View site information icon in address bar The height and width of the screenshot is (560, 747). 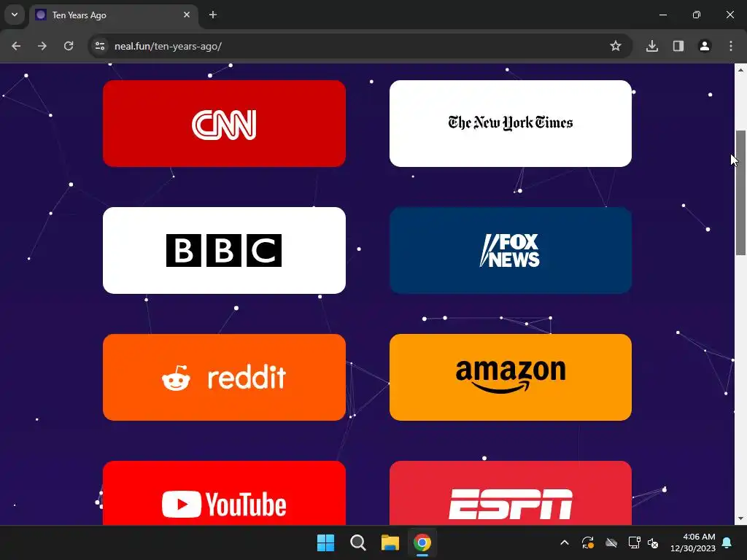click(x=100, y=46)
